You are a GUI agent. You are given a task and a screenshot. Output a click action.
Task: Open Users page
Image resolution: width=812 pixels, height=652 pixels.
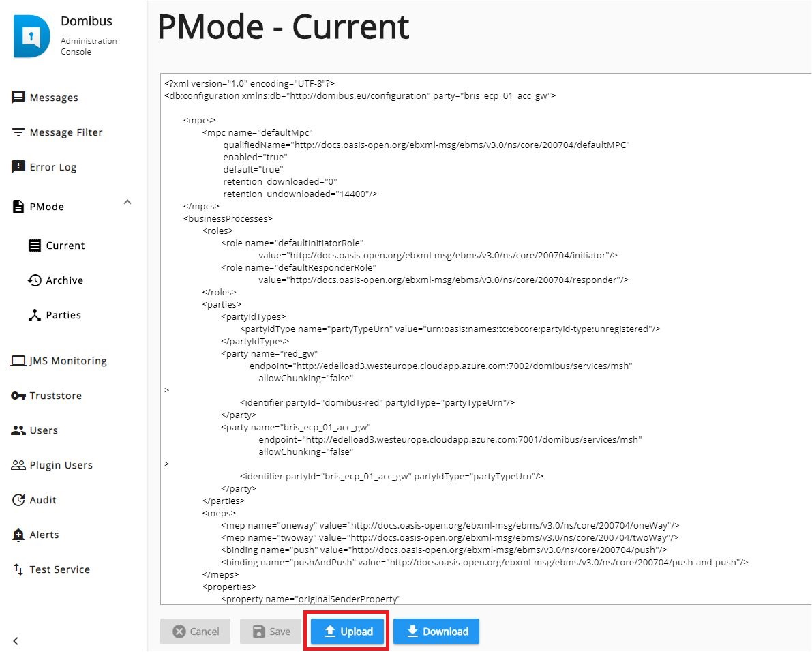pos(44,430)
